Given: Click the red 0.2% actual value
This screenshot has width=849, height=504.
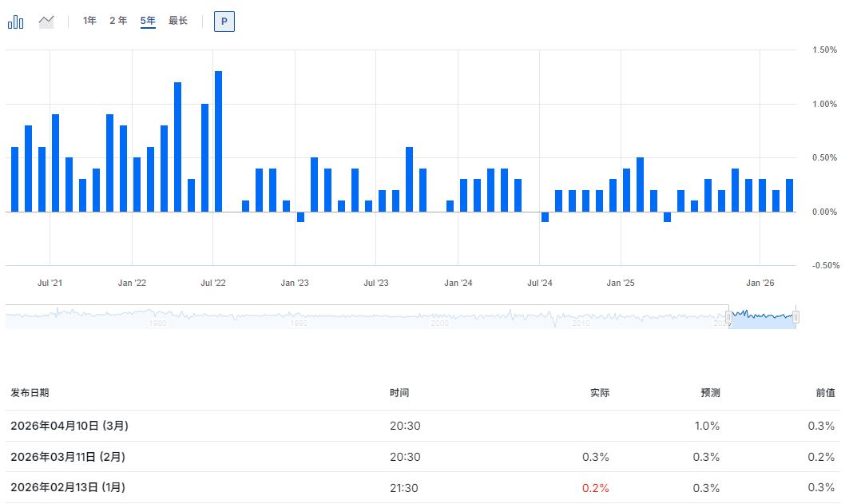Looking at the screenshot, I should point(597,488).
